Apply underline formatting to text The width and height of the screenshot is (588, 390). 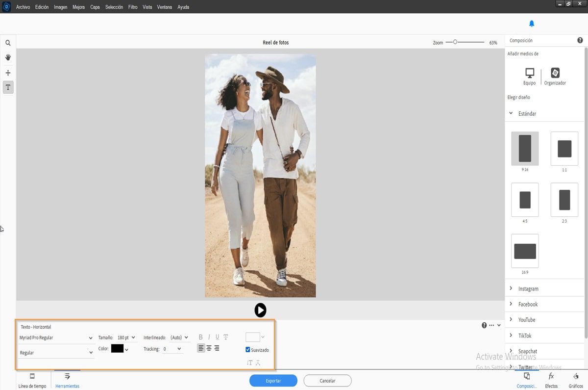[218, 337]
